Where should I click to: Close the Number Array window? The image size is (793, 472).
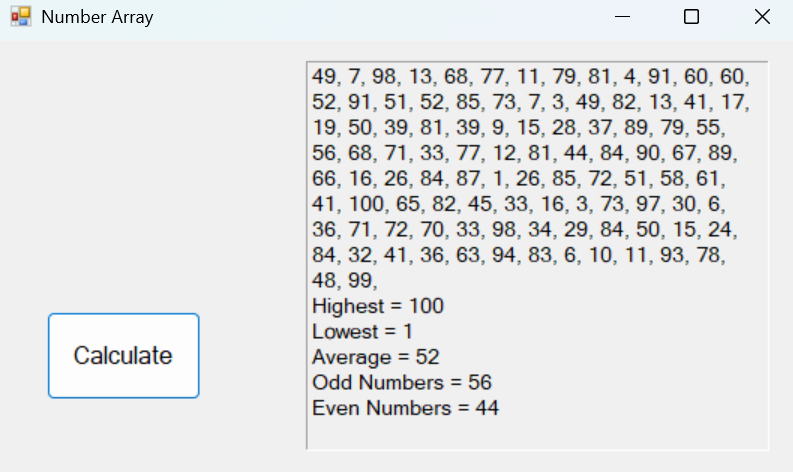[x=762, y=17]
